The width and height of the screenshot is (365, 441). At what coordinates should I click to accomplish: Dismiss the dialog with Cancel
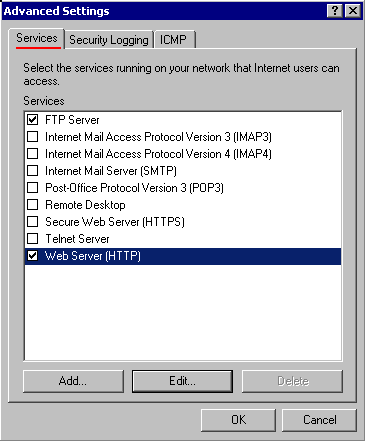[320, 420]
